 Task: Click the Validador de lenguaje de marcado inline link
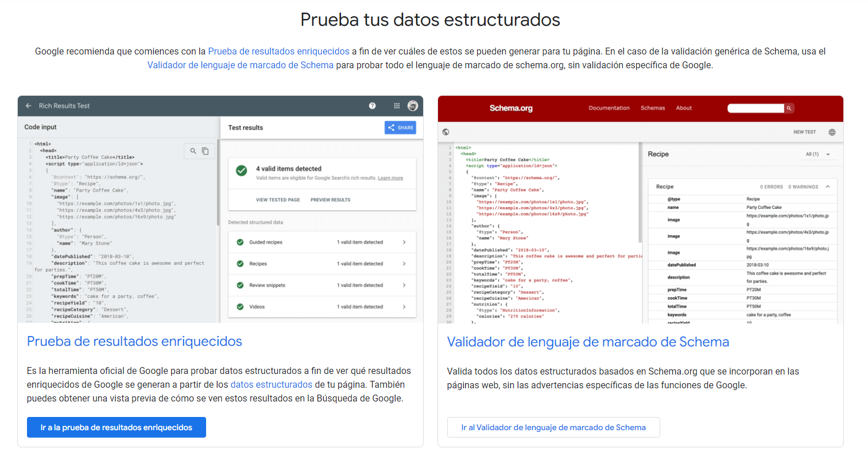tap(241, 65)
